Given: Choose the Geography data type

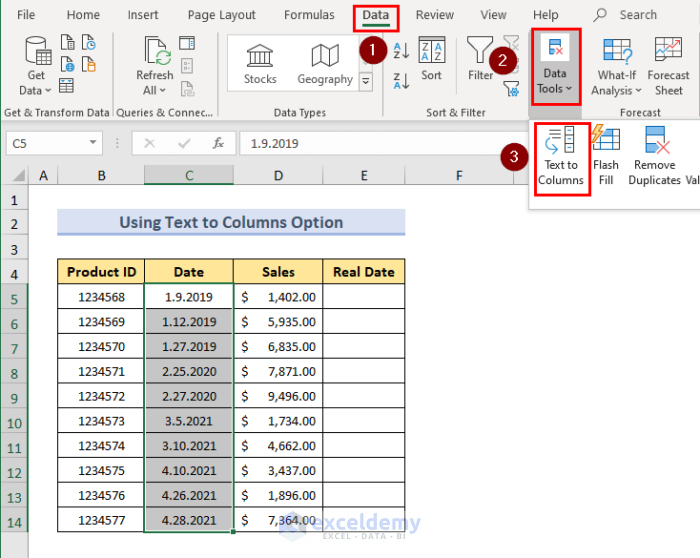Looking at the screenshot, I should (324, 63).
